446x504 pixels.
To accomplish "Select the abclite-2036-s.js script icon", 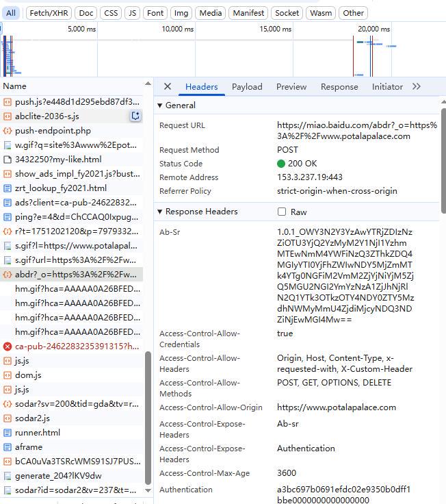I will coord(7,116).
